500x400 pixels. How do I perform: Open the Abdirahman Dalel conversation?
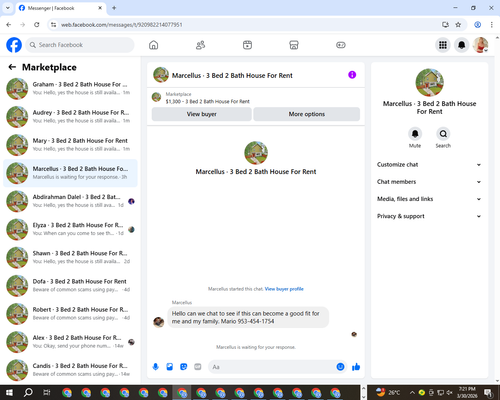coord(70,201)
